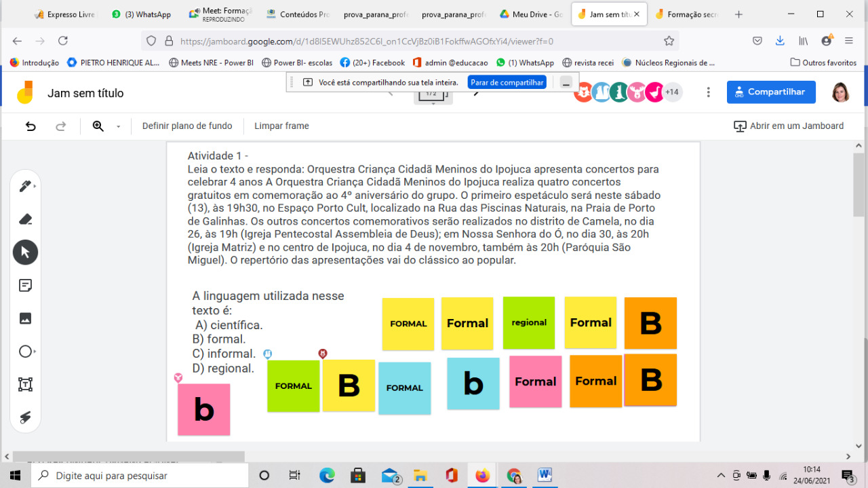Screen dimensions: 868x488
Task: Undo the last action
Action: 31,126
